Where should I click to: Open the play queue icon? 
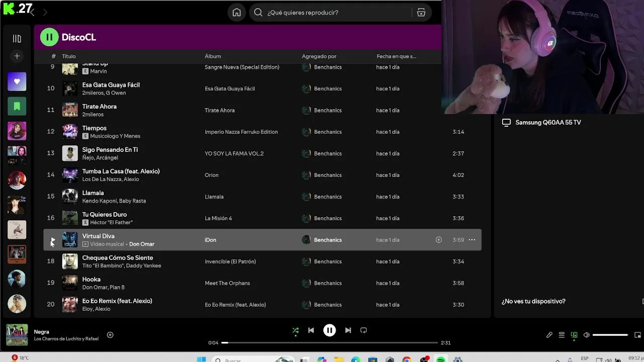click(561, 335)
